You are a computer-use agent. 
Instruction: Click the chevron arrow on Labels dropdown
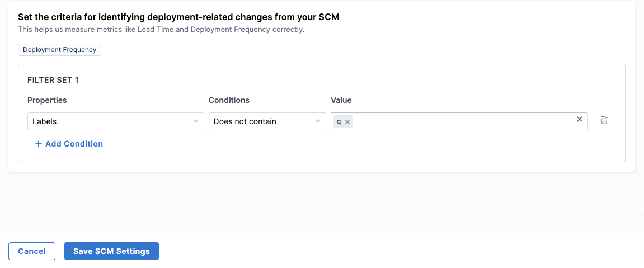tap(196, 121)
